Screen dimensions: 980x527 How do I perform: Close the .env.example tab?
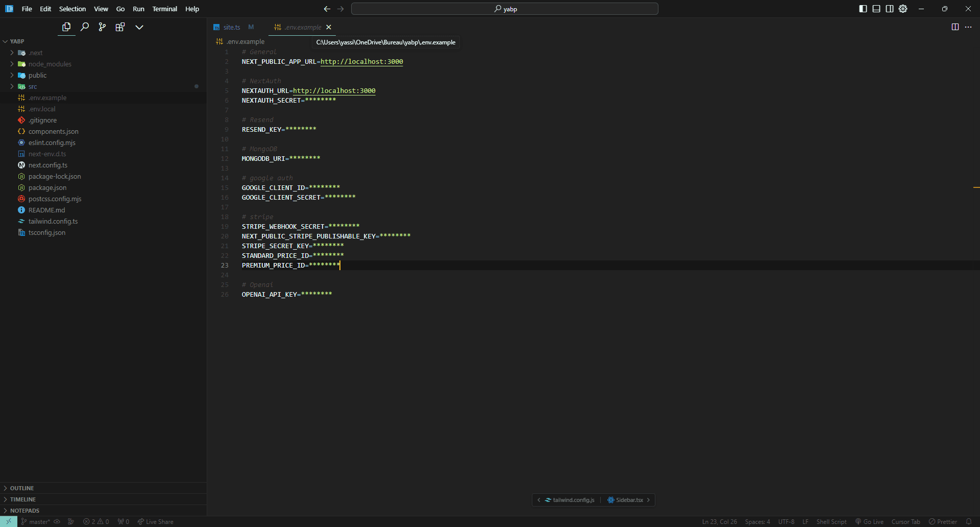(329, 27)
